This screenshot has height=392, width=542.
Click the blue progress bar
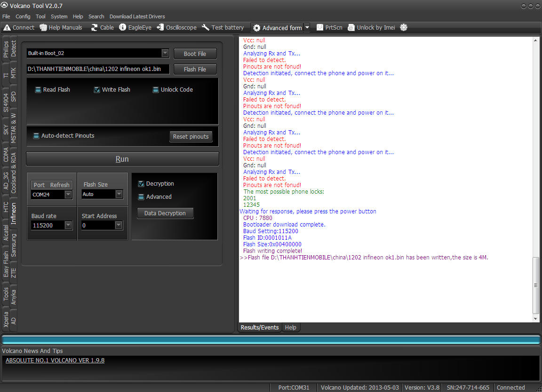pyautogui.click(x=271, y=340)
